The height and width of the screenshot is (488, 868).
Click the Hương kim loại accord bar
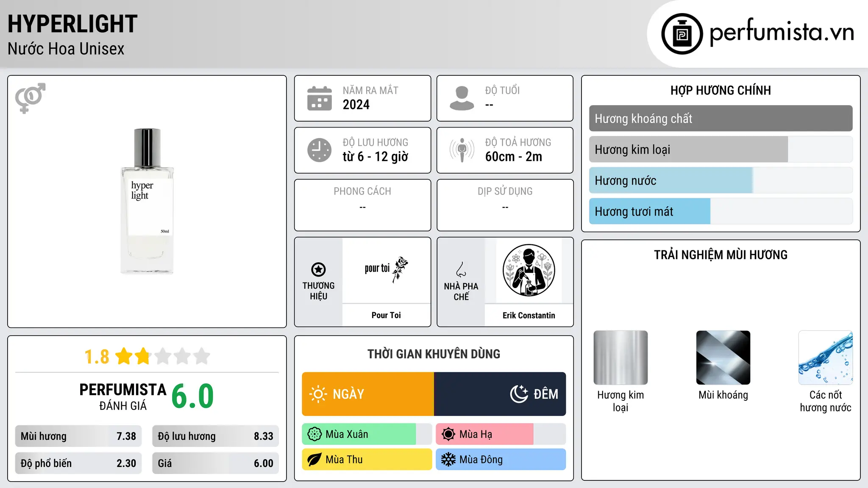click(x=721, y=150)
